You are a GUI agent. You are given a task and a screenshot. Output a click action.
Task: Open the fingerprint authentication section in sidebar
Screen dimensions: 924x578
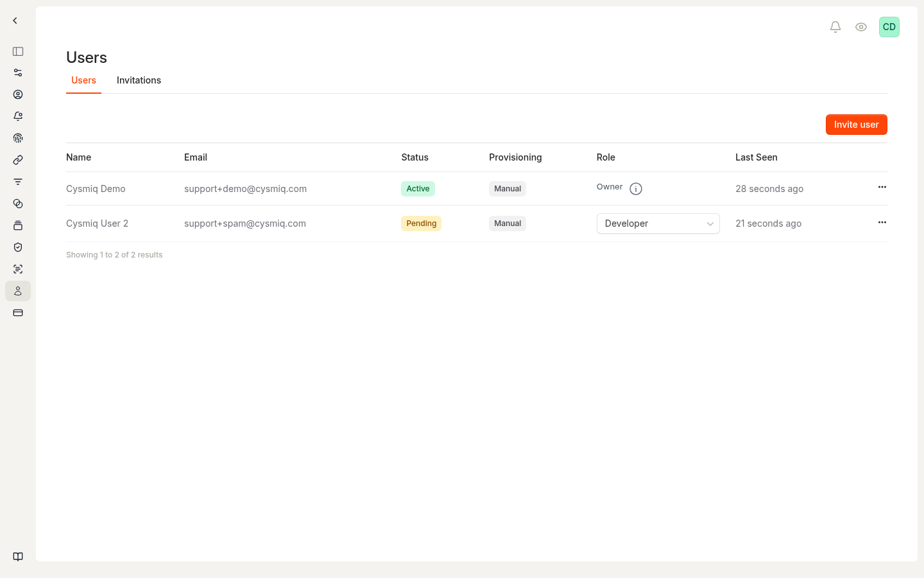pos(17,138)
